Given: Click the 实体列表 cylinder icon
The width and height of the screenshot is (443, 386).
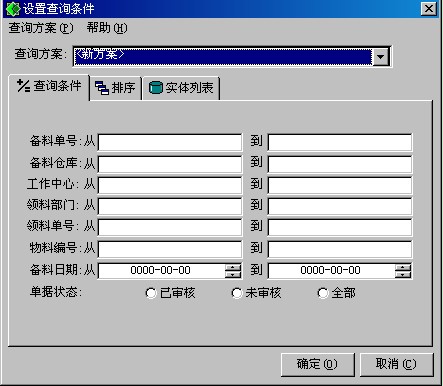Looking at the screenshot, I should [155, 88].
